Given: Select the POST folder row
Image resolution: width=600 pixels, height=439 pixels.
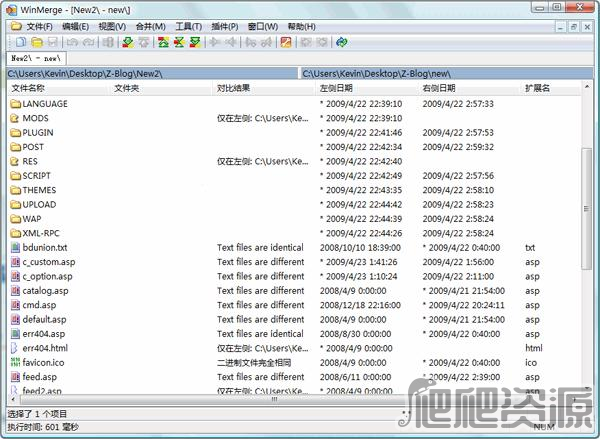Looking at the screenshot, I should (x=293, y=147).
